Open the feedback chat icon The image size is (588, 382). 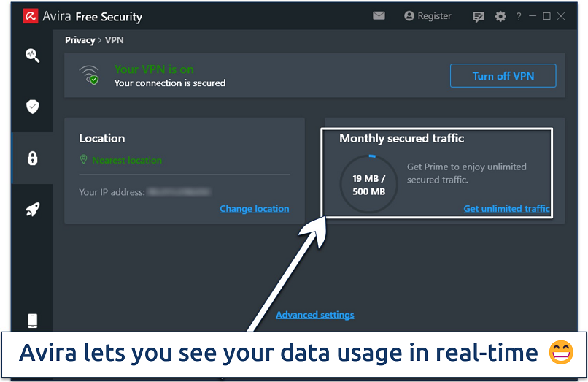[479, 16]
